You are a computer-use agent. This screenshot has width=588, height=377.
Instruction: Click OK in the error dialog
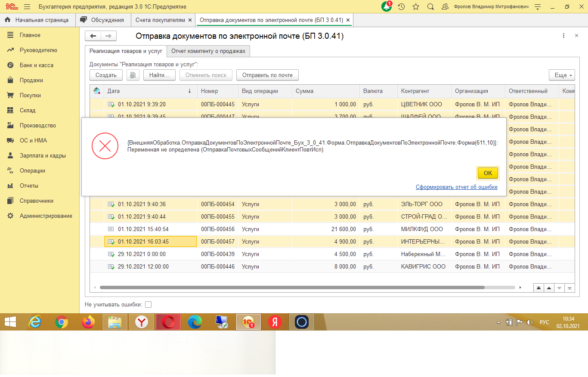[488, 173]
